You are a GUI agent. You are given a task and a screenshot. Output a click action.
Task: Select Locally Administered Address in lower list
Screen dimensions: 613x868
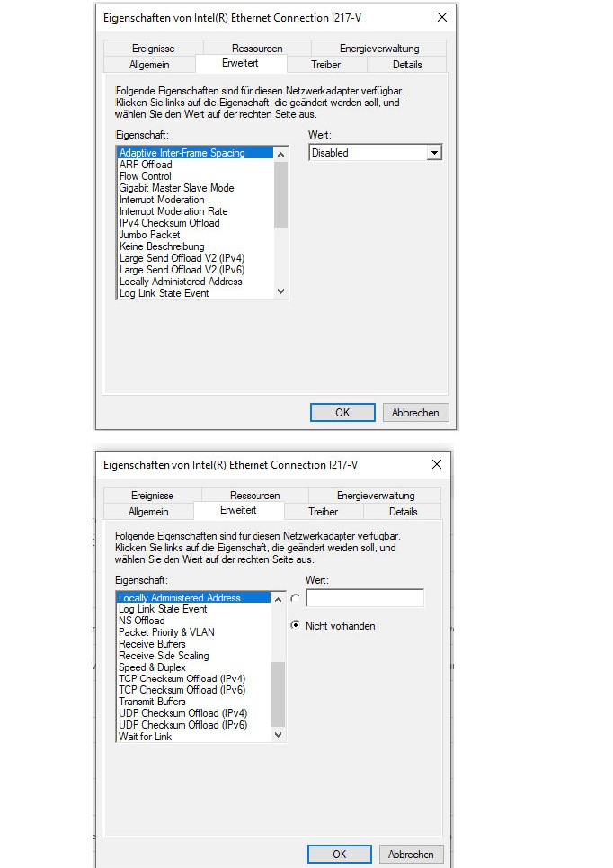193,597
